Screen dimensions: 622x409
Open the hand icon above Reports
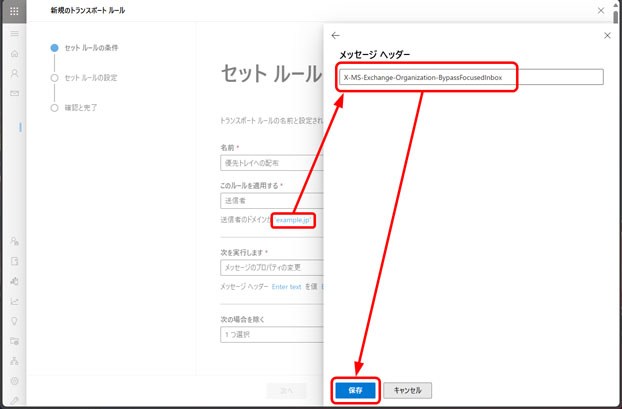14,281
